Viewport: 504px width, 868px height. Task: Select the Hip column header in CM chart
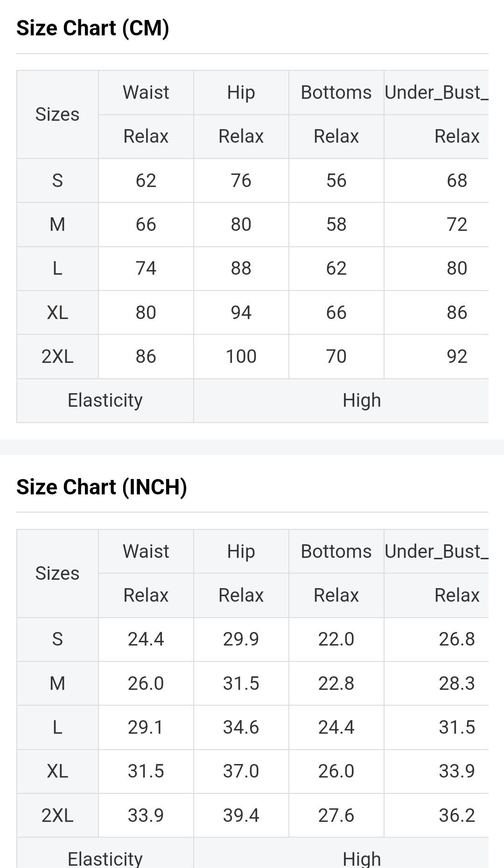point(241,92)
